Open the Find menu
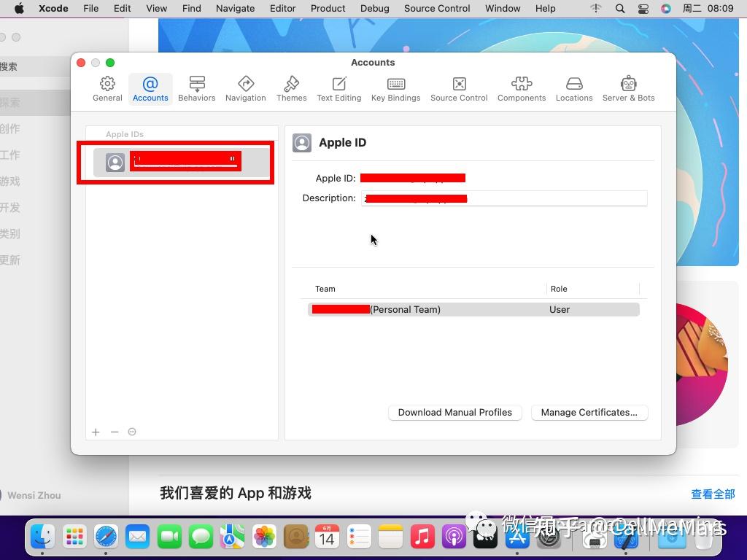Image resolution: width=747 pixels, height=560 pixels. [192, 9]
